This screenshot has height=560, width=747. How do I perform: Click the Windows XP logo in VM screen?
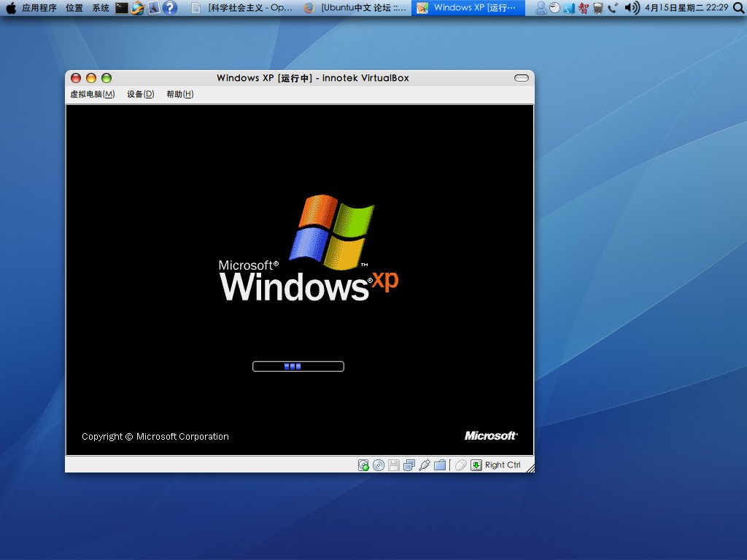click(x=309, y=248)
